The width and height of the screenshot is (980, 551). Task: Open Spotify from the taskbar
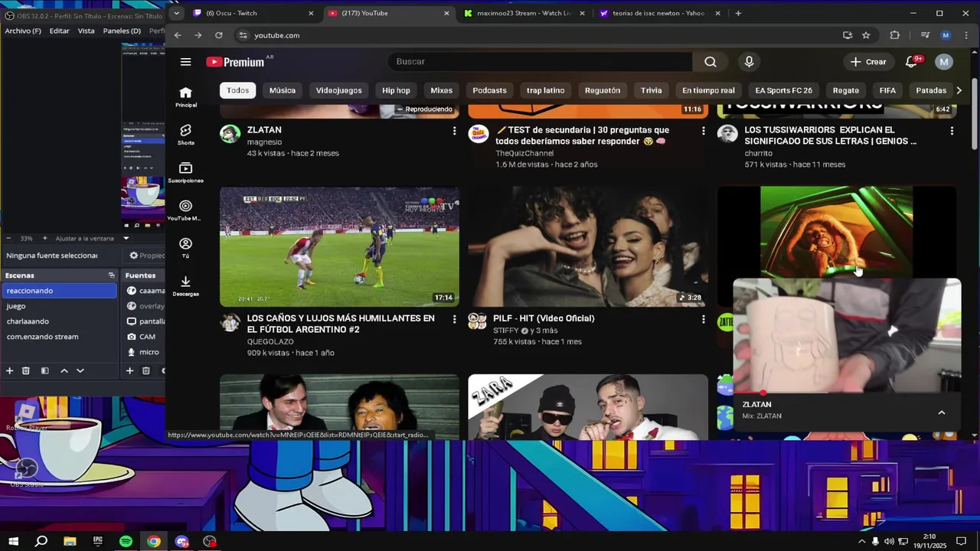[126, 541]
